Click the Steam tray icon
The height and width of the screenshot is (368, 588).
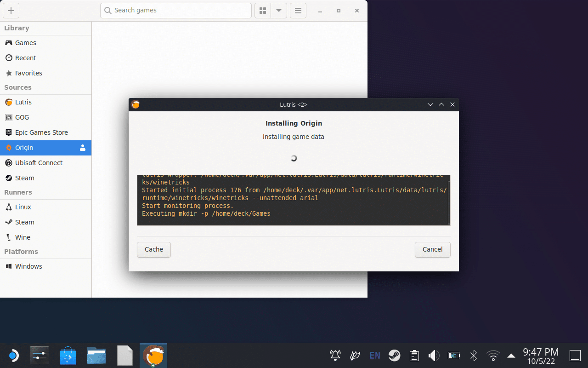point(394,356)
